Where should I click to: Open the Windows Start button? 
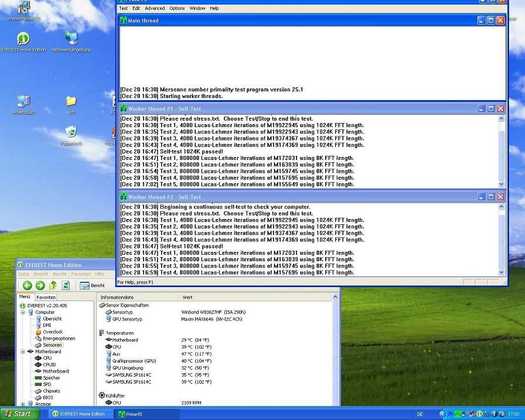20,414
